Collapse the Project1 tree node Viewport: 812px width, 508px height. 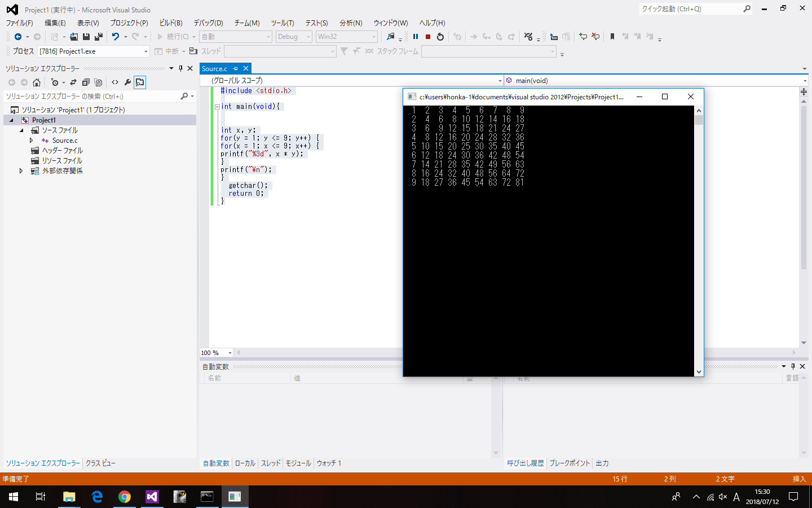(x=11, y=120)
